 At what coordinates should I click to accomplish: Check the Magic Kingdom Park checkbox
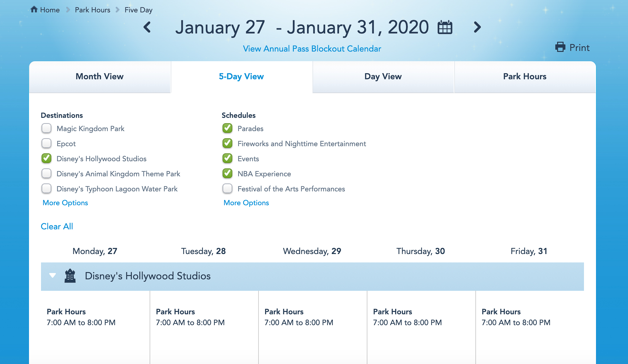(x=46, y=128)
